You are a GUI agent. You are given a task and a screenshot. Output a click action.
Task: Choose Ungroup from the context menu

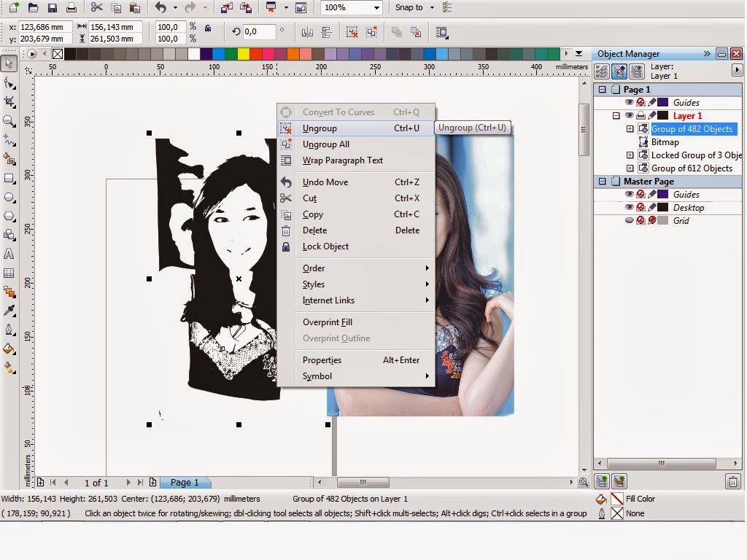(x=321, y=128)
